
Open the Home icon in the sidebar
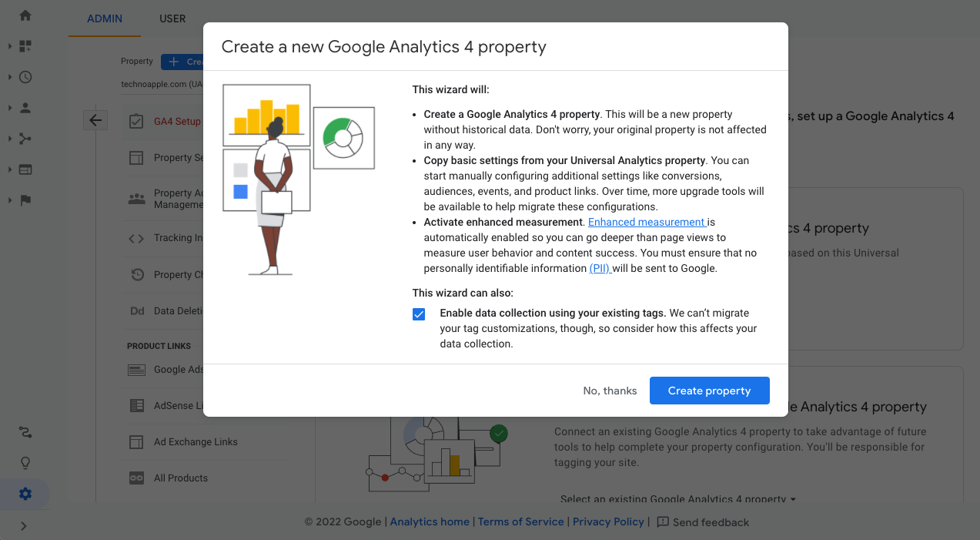(x=24, y=14)
